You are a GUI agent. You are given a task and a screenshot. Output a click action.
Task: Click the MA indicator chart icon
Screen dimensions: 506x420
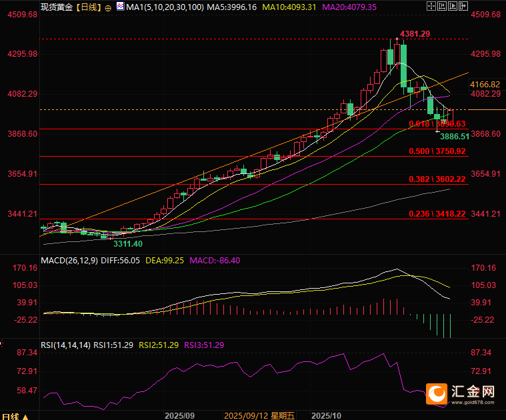121,6
